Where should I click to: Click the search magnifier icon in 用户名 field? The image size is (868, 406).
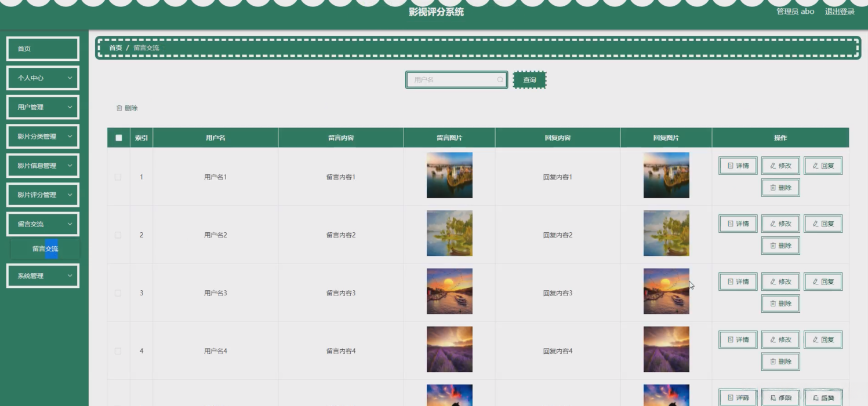pyautogui.click(x=500, y=80)
